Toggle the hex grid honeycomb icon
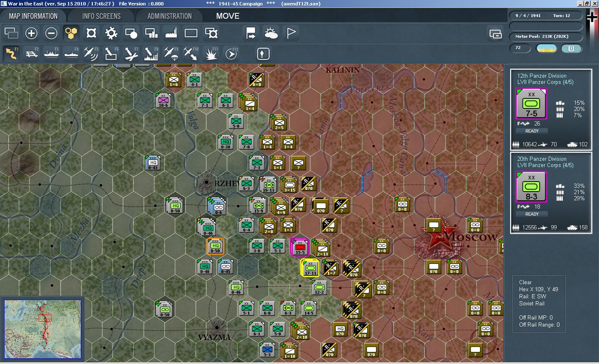The image size is (599, 364). click(71, 33)
